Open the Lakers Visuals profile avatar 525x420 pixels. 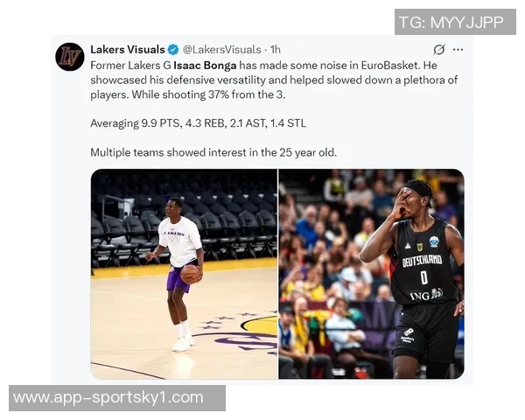pos(70,57)
